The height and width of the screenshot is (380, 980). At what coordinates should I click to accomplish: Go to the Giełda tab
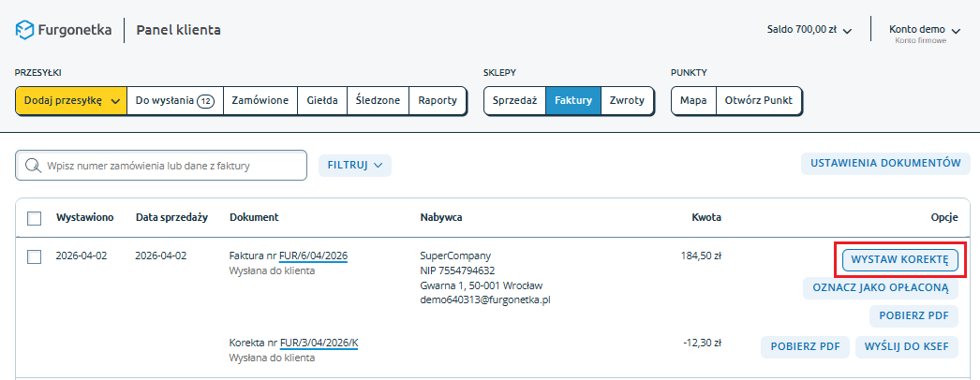click(x=322, y=100)
